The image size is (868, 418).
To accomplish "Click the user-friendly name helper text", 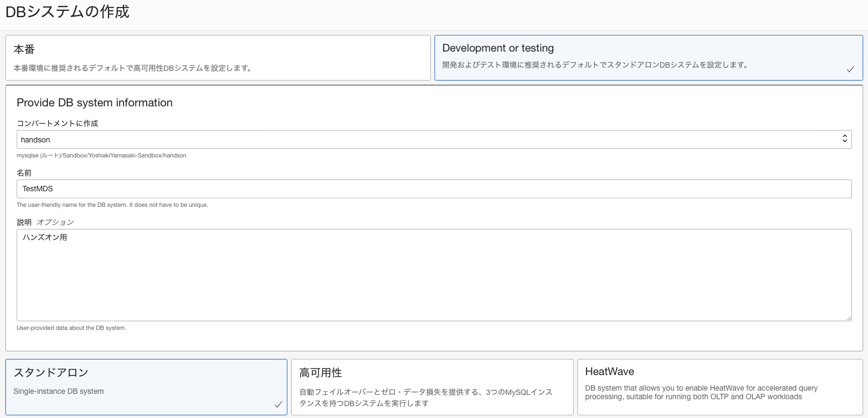I will [112, 205].
